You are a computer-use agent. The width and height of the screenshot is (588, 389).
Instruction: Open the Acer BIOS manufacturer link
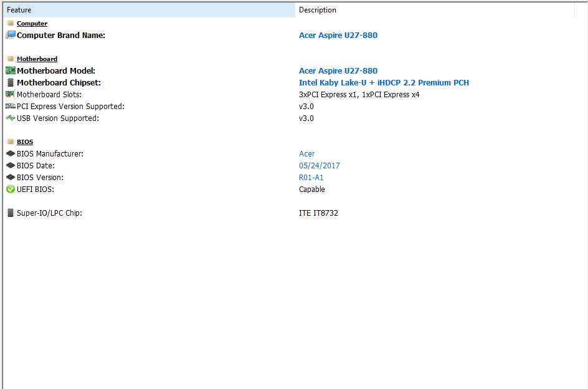306,153
